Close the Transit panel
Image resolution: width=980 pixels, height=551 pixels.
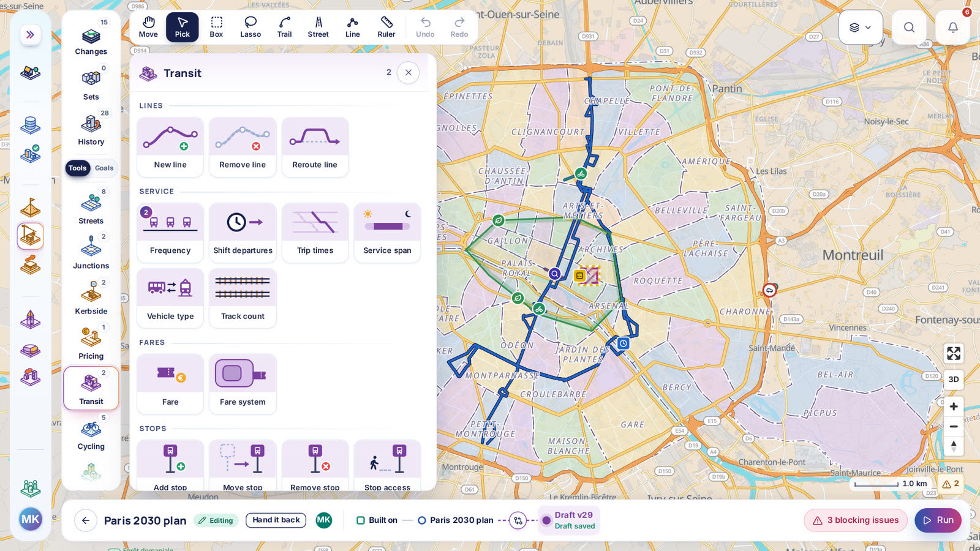click(409, 73)
